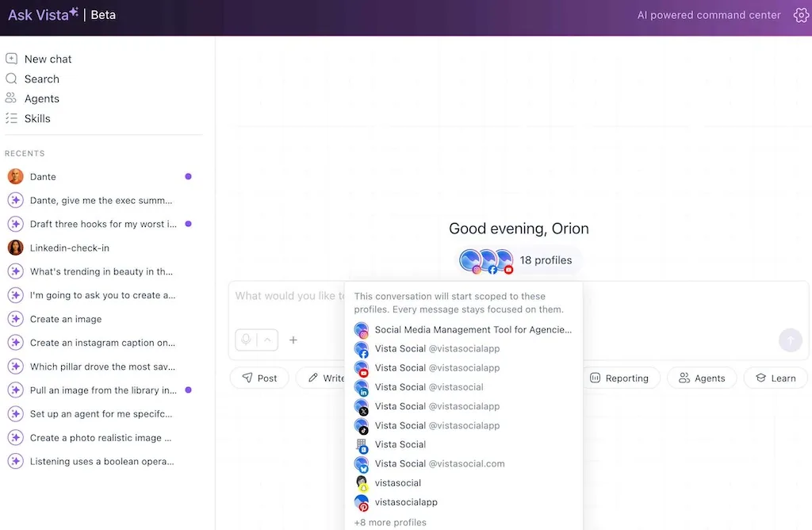Click '+8 more profiles' text

coord(390,522)
